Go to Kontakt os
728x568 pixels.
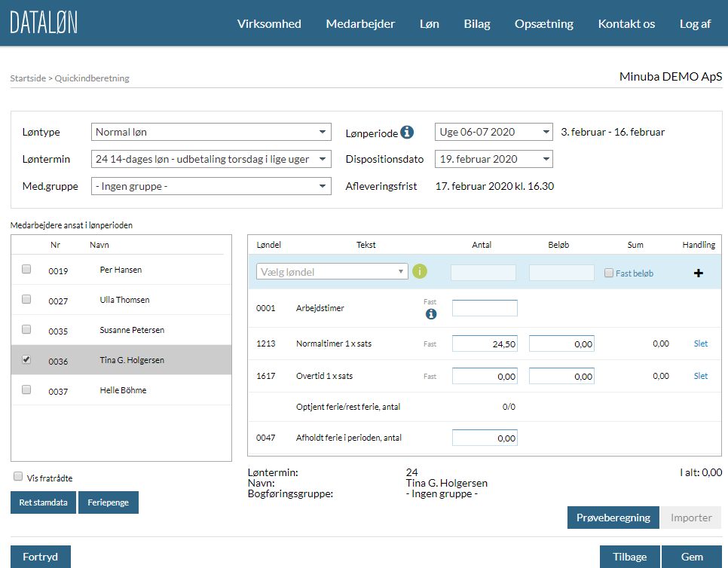coord(626,23)
